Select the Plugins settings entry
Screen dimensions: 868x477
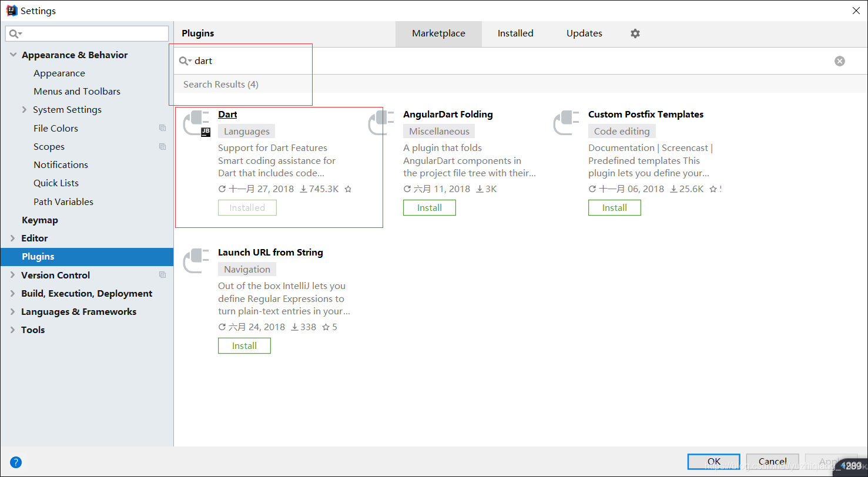pyautogui.click(x=87, y=257)
